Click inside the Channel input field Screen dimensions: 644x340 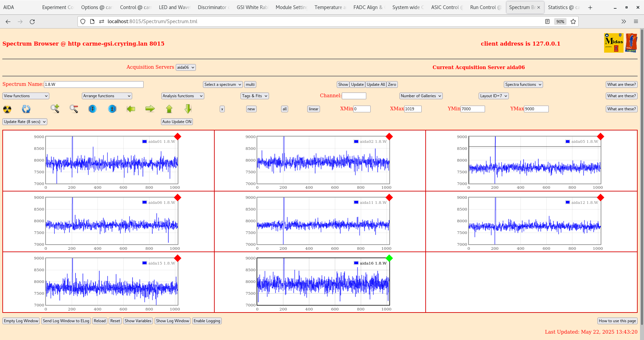coord(354,96)
